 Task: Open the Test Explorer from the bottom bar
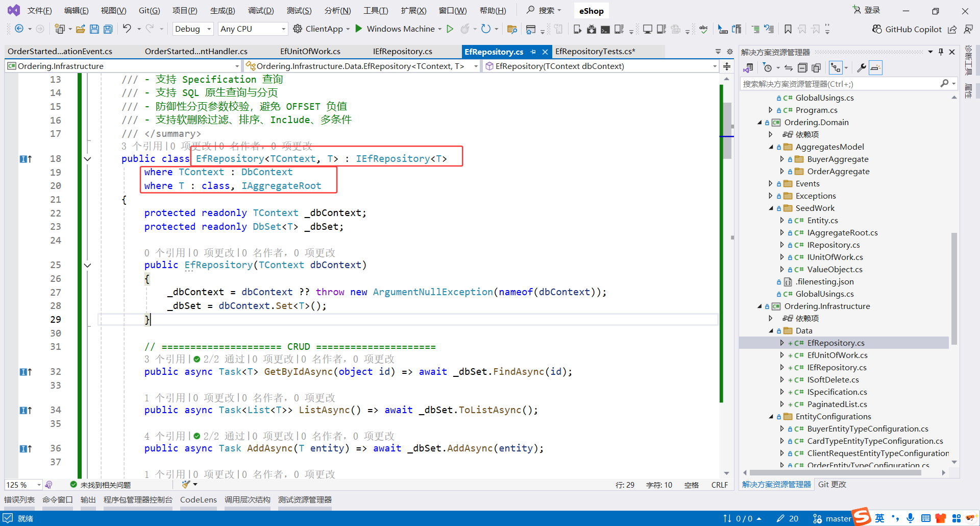(x=305, y=499)
